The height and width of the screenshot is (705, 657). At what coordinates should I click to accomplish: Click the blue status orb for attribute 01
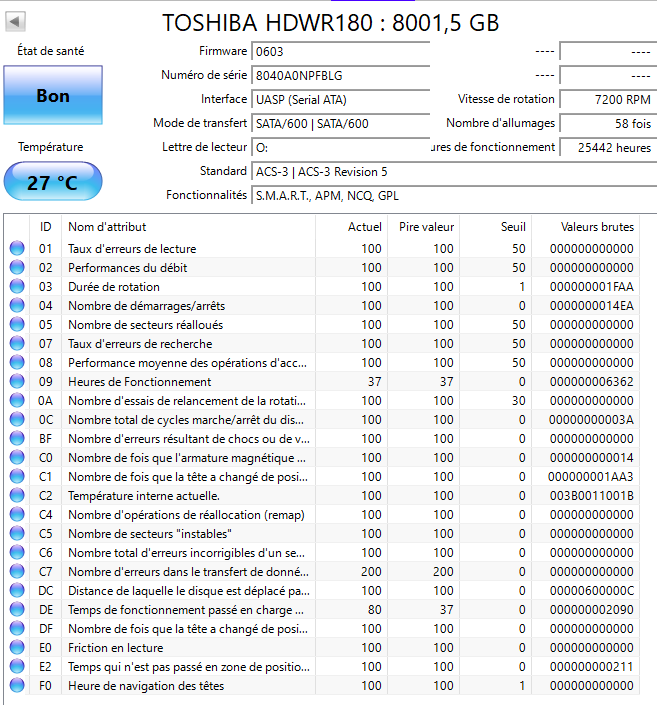pos(17,248)
